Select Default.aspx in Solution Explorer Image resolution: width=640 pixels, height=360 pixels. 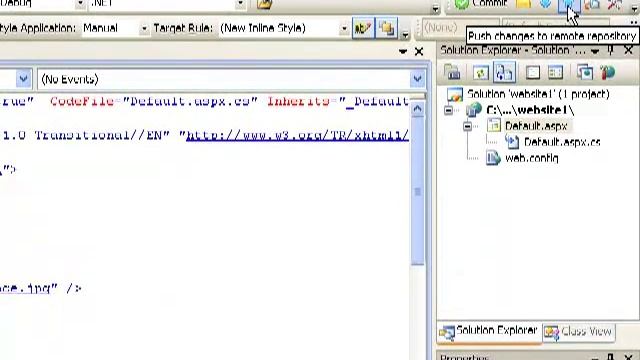536,126
